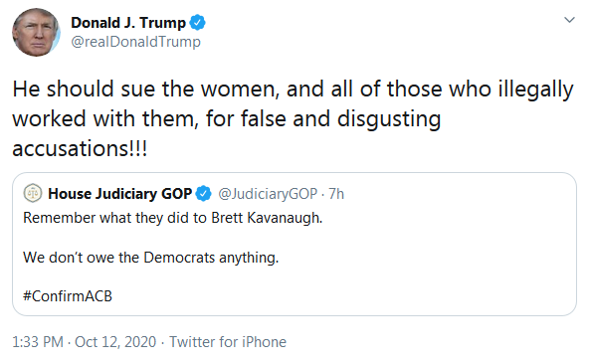Click the 'We don't owe the Democrats anything' line
Screen dimensions: 590x364
[151, 258]
